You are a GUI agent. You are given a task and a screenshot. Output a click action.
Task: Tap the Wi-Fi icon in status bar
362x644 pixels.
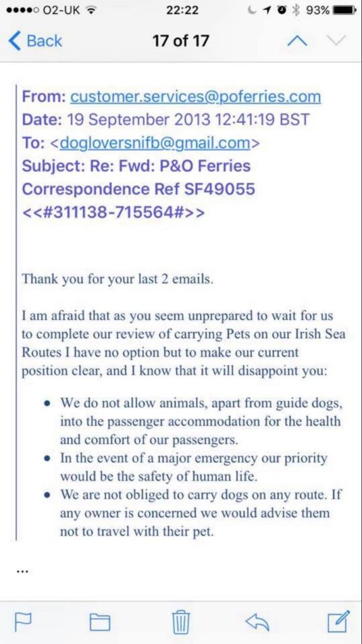click(88, 10)
